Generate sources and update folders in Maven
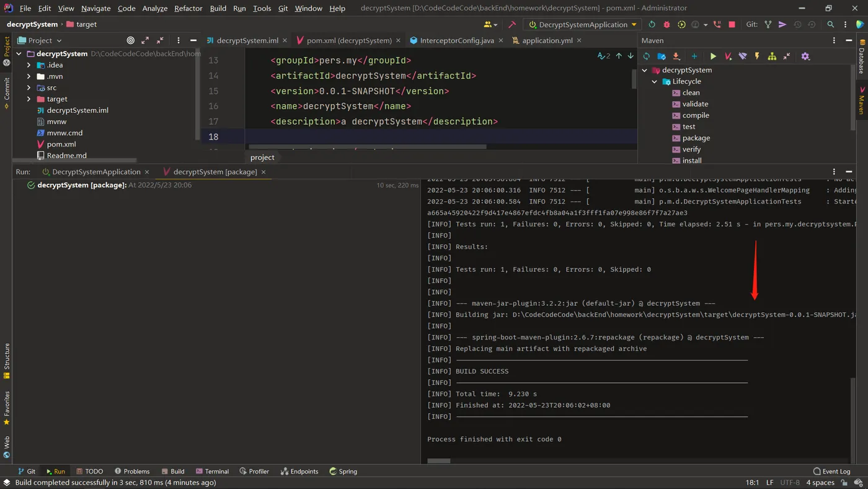The width and height of the screenshot is (868, 489). (x=662, y=56)
